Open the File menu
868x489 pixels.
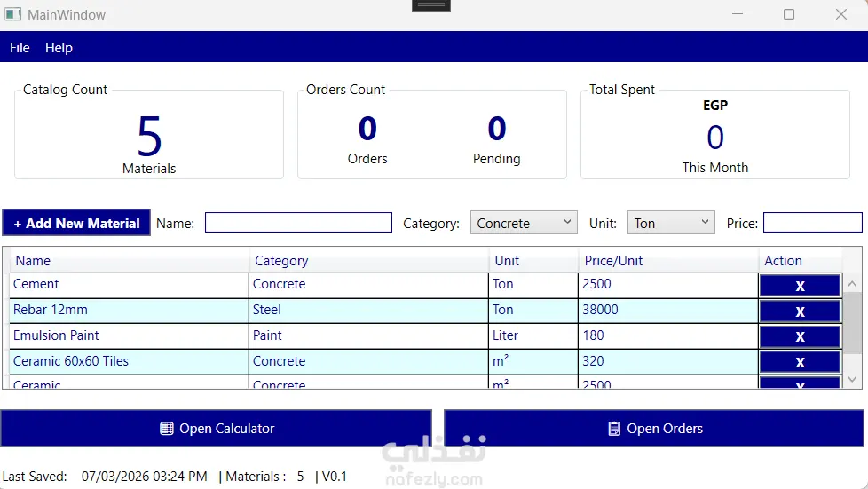(x=20, y=48)
